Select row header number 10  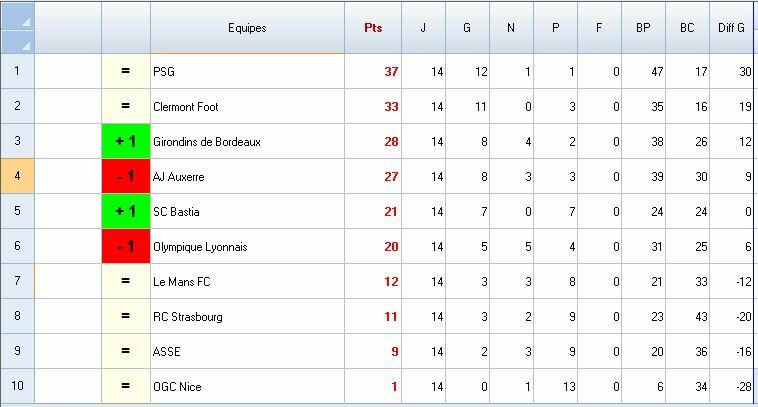[17, 387]
